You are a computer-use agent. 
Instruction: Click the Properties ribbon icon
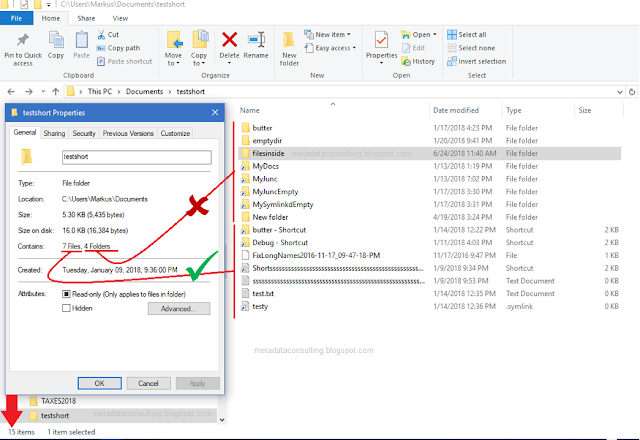(x=381, y=40)
